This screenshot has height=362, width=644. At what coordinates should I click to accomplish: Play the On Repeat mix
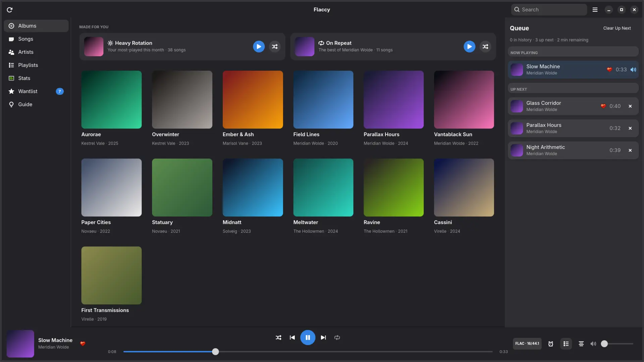[469, 47]
